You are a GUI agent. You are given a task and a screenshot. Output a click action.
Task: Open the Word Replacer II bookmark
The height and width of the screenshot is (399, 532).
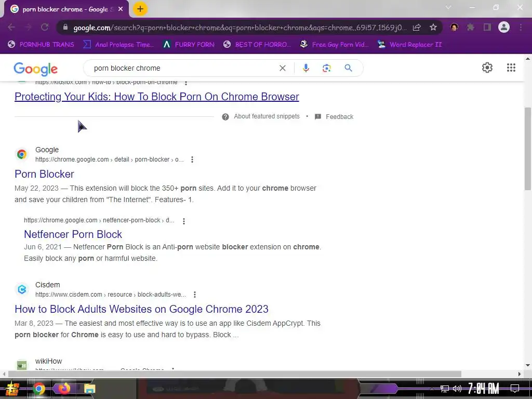pyautogui.click(x=410, y=45)
